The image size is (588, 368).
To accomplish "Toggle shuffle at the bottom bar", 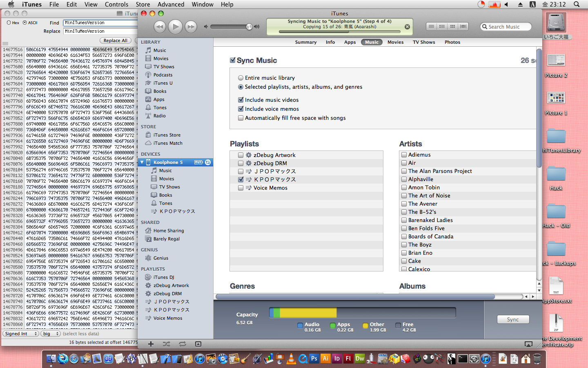I will 166,344.
